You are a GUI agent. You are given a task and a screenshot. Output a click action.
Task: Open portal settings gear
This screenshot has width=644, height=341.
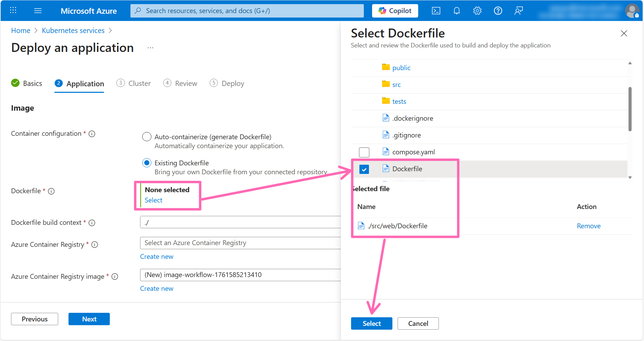(477, 11)
